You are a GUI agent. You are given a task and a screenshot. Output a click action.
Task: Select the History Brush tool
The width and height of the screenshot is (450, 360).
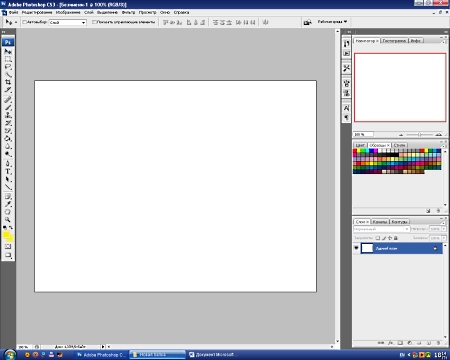8,123
